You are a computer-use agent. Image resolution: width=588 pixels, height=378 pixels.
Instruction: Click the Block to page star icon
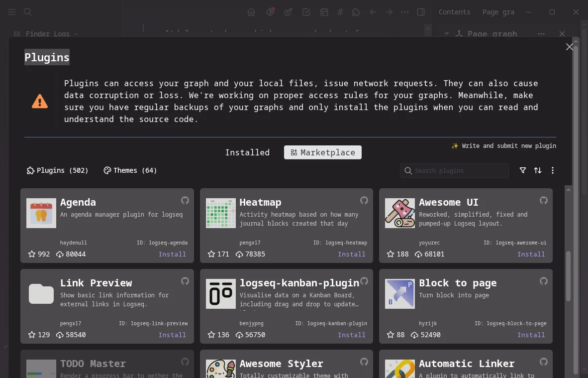pyautogui.click(x=391, y=335)
